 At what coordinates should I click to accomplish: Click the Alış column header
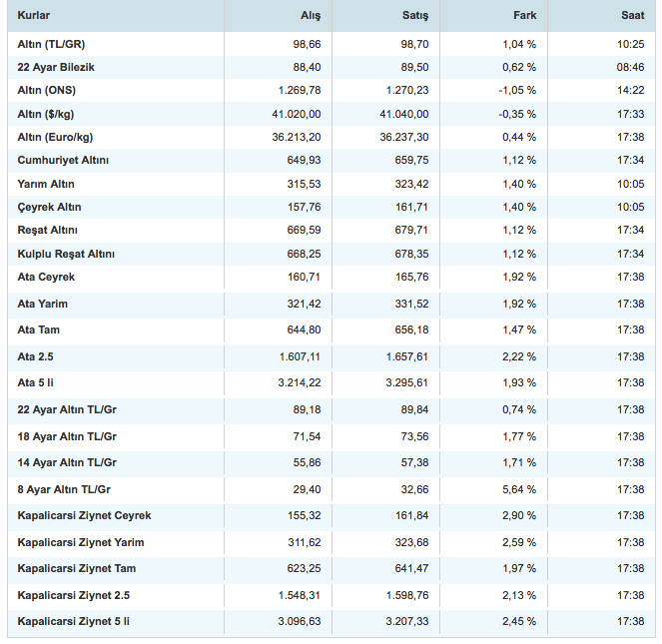pyautogui.click(x=311, y=16)
